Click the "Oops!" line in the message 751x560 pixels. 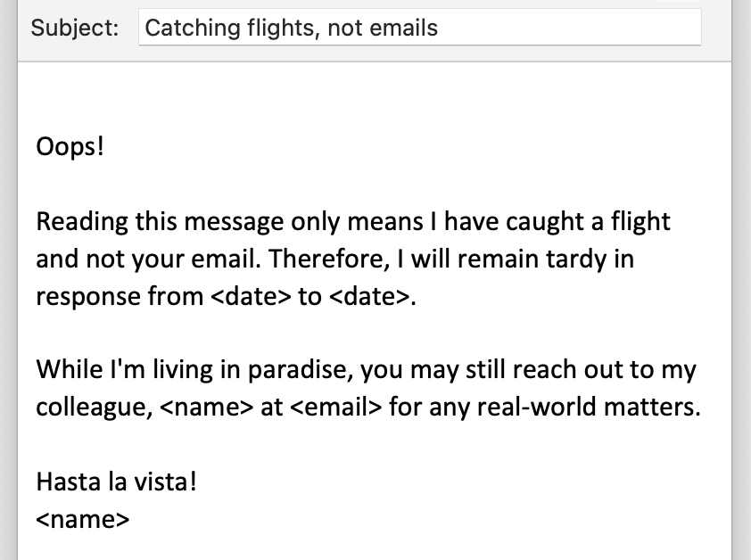point(70,145)
